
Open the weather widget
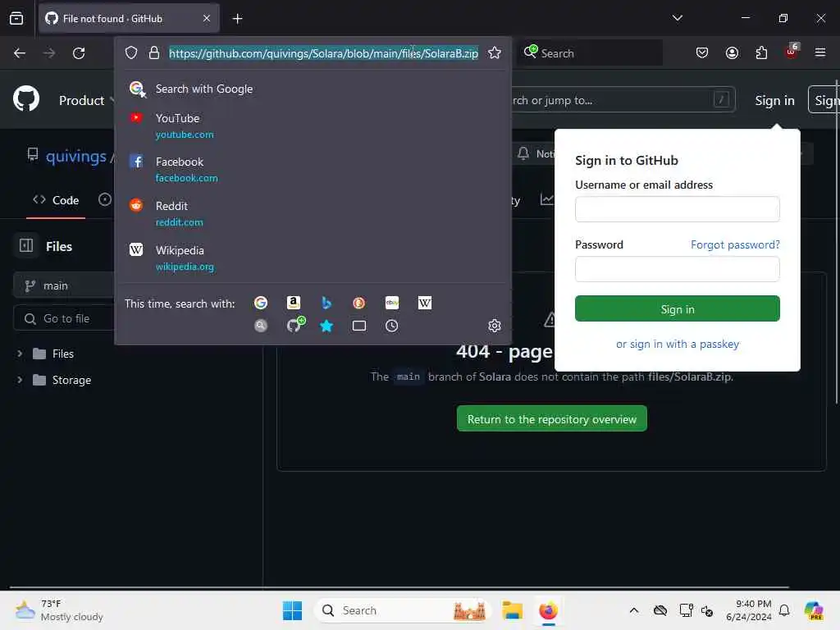click(59, 610)
